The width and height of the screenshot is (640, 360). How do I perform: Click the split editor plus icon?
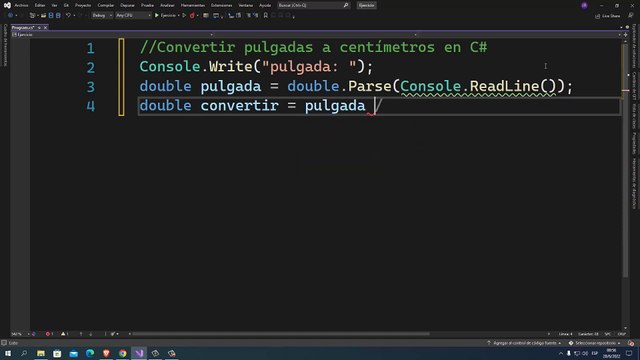click(x=625, y=35)
